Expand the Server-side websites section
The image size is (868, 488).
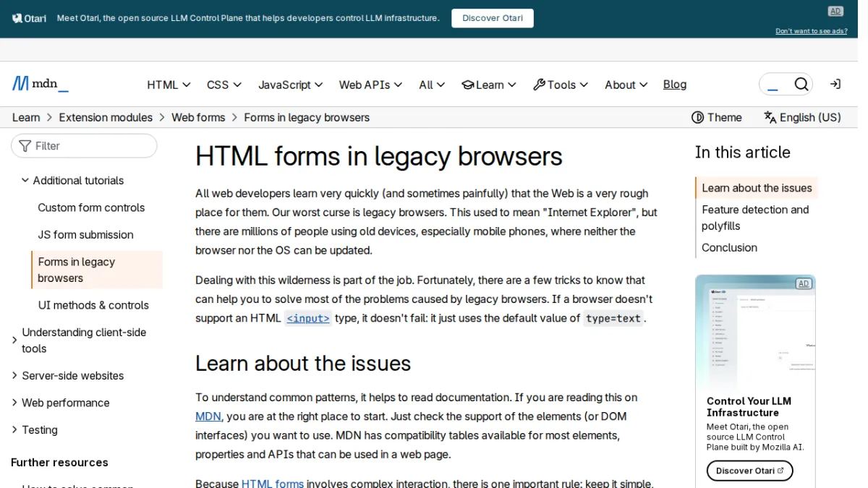point(67,376)
